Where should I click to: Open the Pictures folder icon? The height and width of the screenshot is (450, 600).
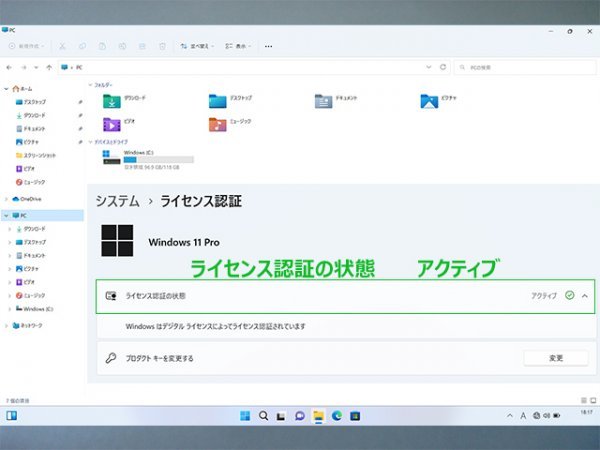tap(429, 101)
